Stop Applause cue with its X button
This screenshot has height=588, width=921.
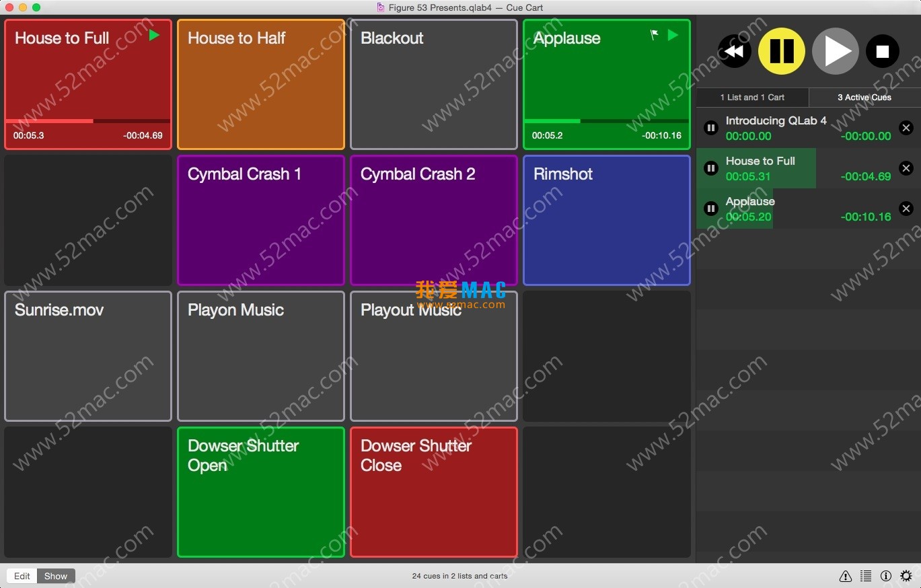point(906,209)
